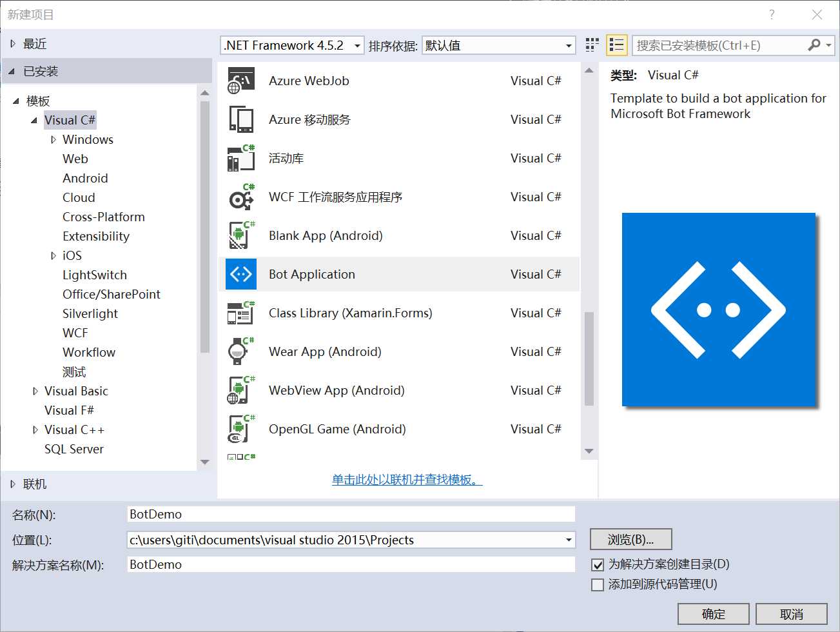Switch to medium icons view
The image size is (840, 632).
tap(592, 44)
